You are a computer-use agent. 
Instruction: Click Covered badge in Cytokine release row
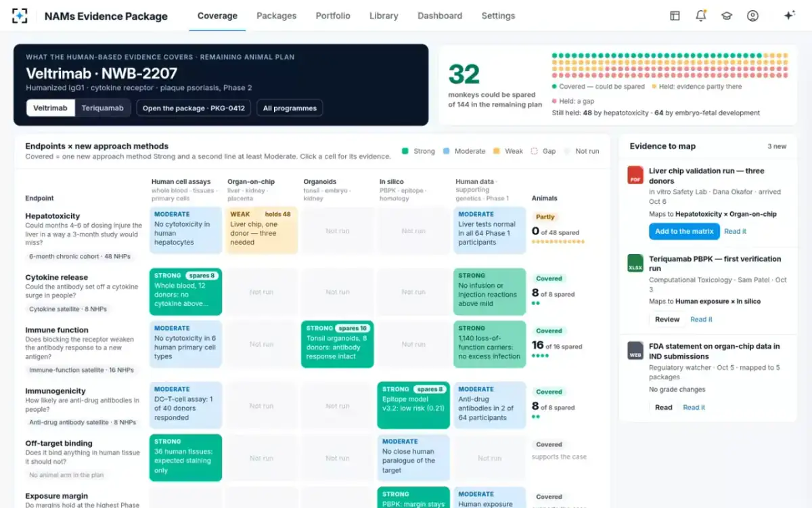coord(549,278)
